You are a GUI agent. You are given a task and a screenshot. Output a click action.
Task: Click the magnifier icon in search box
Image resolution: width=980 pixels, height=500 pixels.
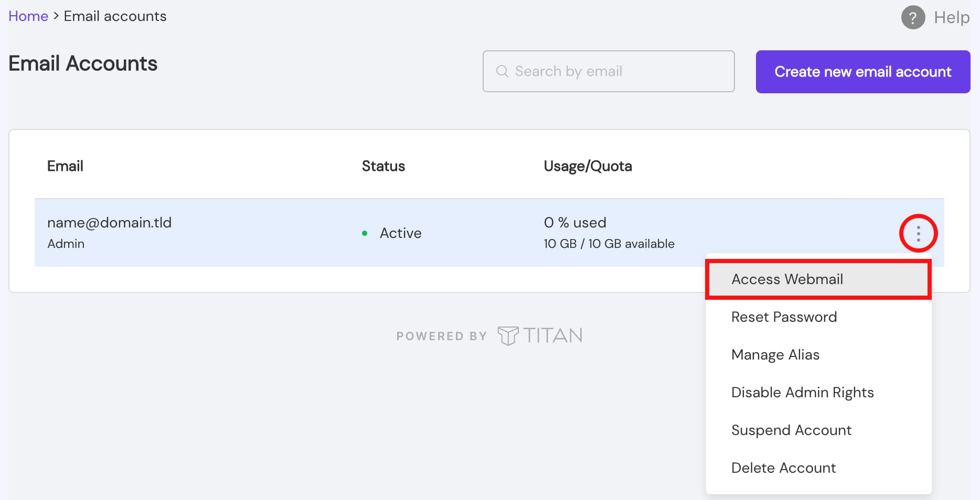pyautogui.click(x=502, y=71)
